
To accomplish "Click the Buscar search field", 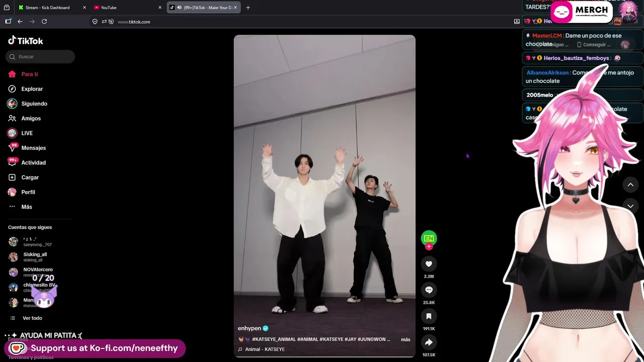I will click(x=40, y=57).
